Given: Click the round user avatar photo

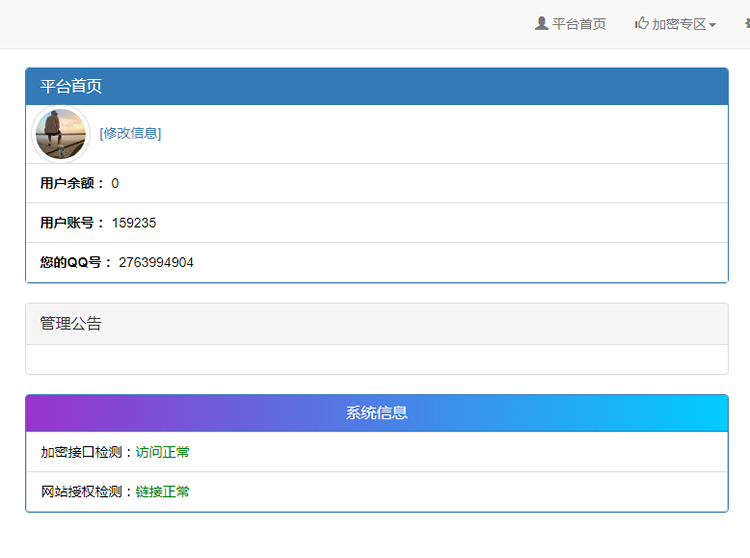Looking at the screenshot, I should point(61,134).
